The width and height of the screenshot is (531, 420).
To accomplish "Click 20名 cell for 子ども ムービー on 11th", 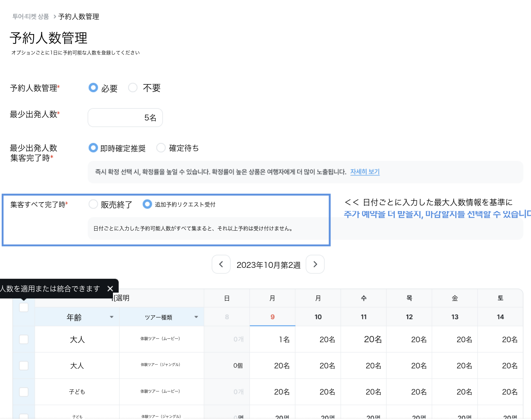I will pyautogui.click(x=364, y=392).
